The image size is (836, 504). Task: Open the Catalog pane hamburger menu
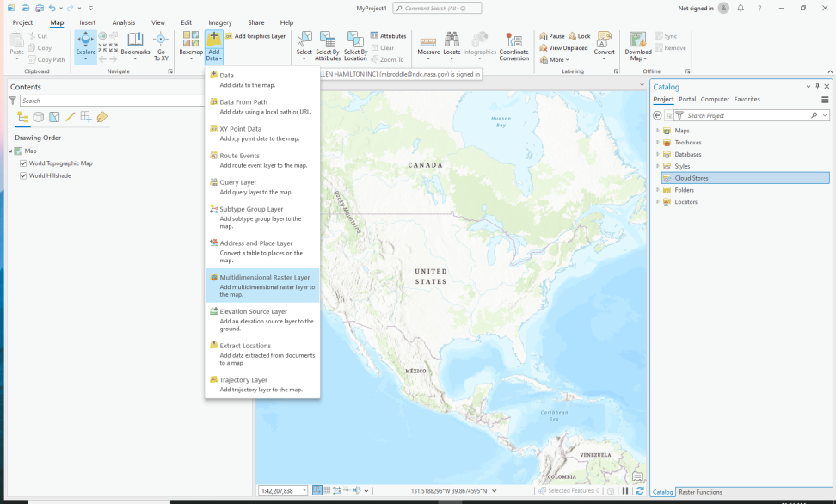click(825, 100)
